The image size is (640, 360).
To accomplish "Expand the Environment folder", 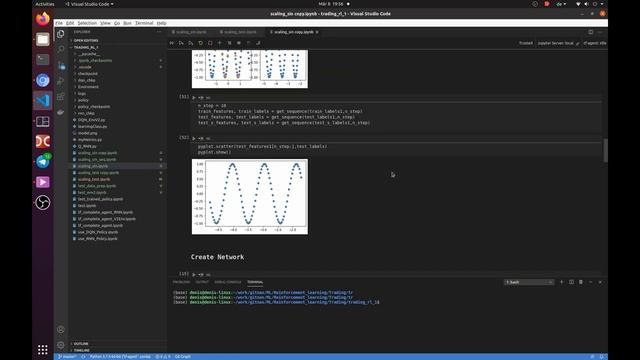I will click(118, 87).
